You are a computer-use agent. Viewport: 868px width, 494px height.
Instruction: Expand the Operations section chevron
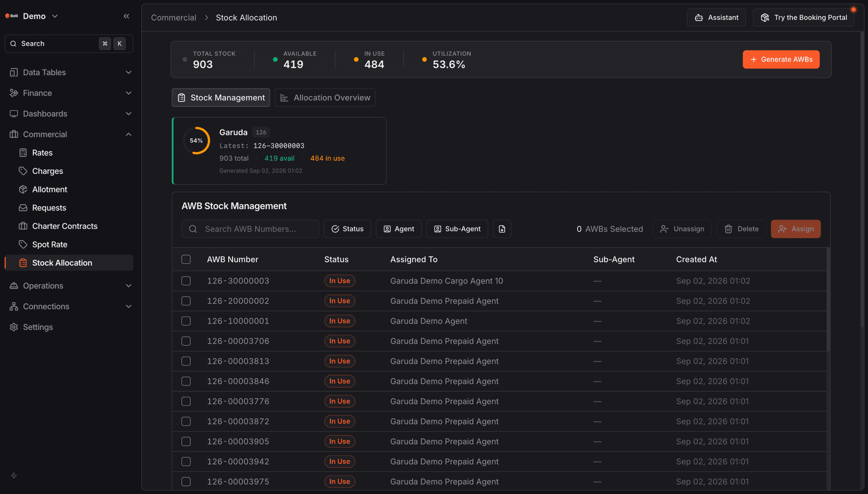[x=128, y=286]
